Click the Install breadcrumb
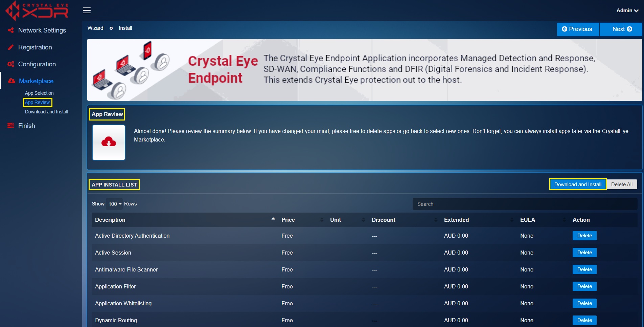Viewport: 644px width, 327px height. pyautogui.click(x=125, y=28)
